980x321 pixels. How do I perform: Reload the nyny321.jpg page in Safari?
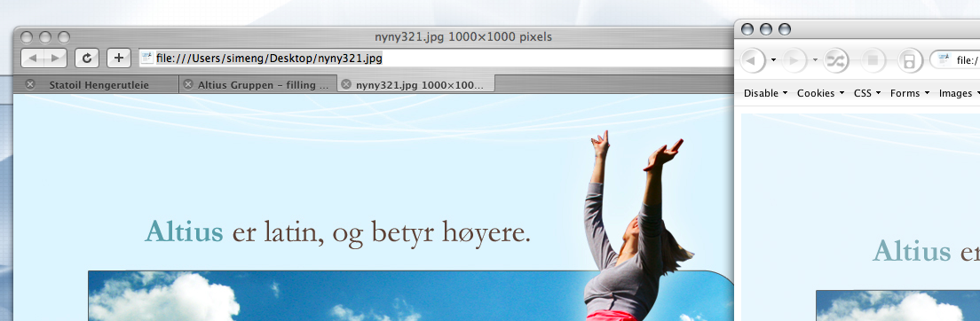tap(87, 58)
